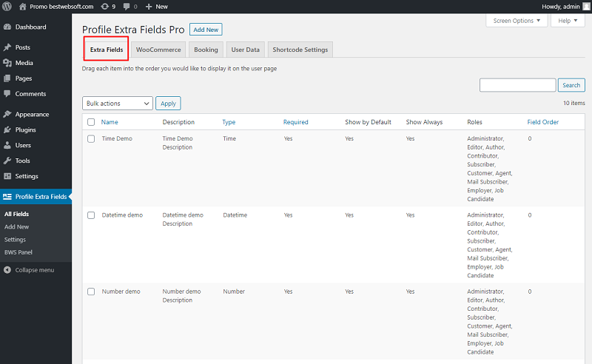The height and width of the screenshot is (364, 592).
Task: Click the Show by Default column header
Action: (x=368, y=122)
